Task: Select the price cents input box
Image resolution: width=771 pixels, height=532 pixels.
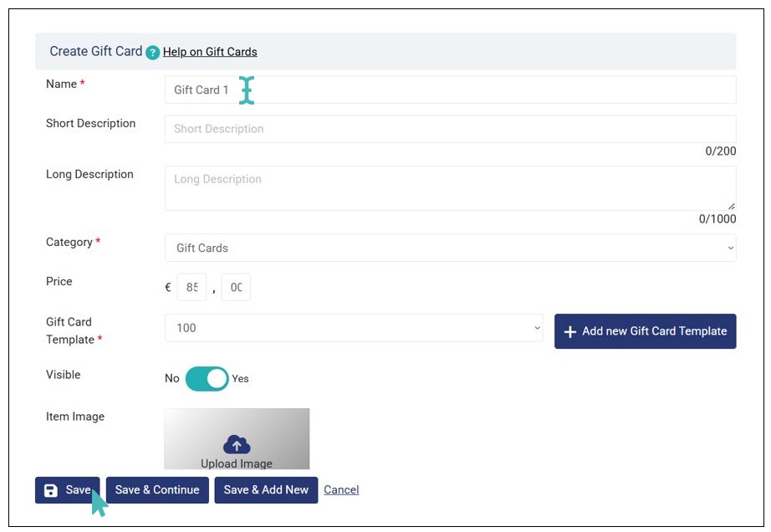Action: point(236,287)
